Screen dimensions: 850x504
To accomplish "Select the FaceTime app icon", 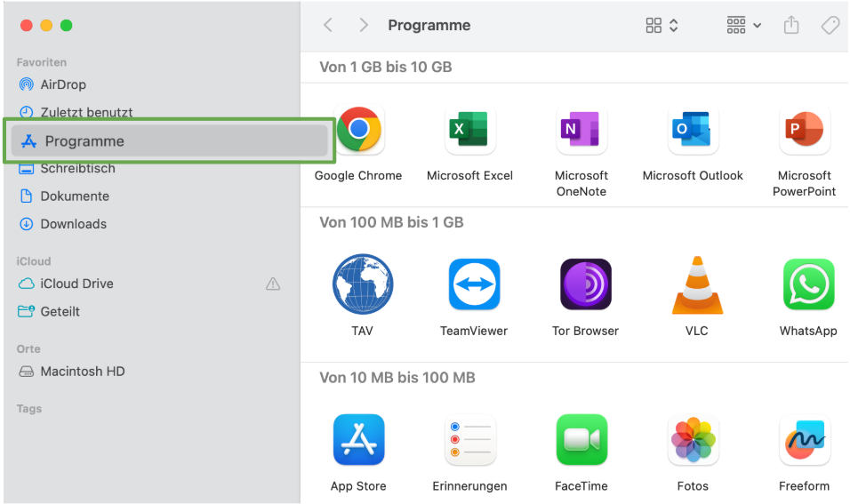I will pyautogui.click(x=581, y=440).
